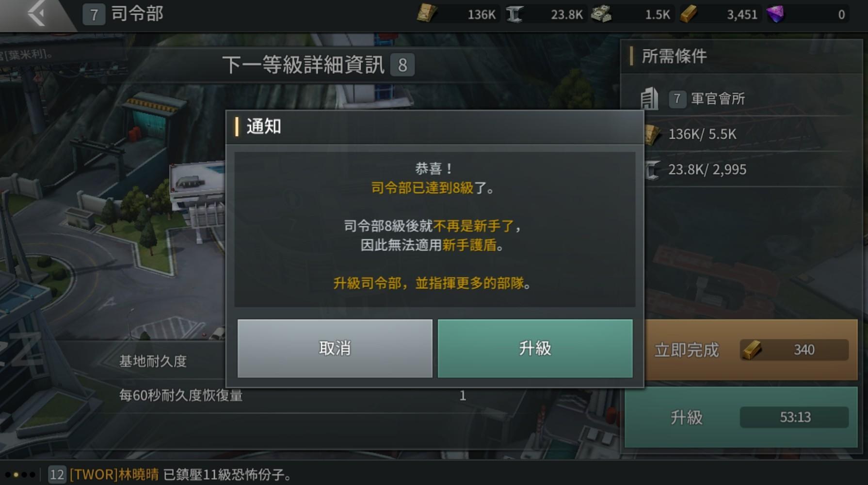Click the 升級 button with 53:13 timer
This screenshot has width=868, height=485.
coord(741,417)
